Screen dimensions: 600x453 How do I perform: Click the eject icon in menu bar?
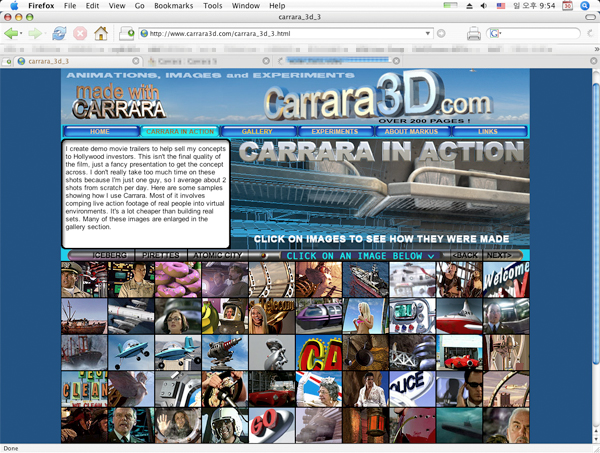469,6
